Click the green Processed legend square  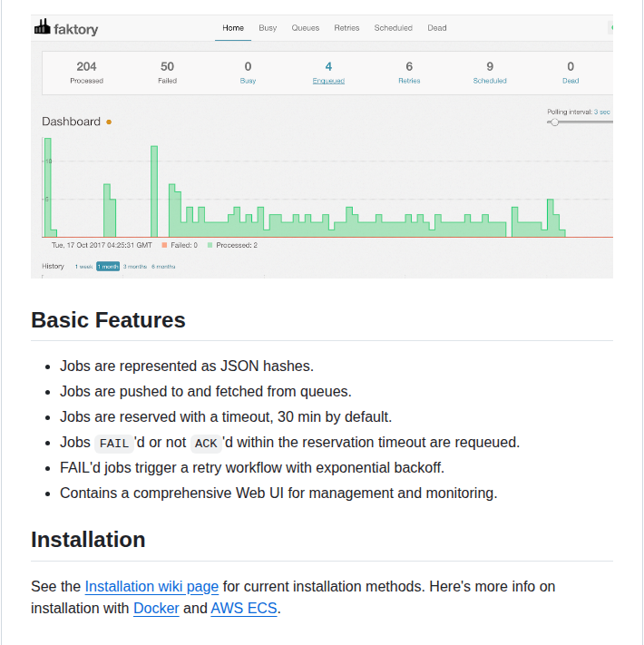click(210, 245)
